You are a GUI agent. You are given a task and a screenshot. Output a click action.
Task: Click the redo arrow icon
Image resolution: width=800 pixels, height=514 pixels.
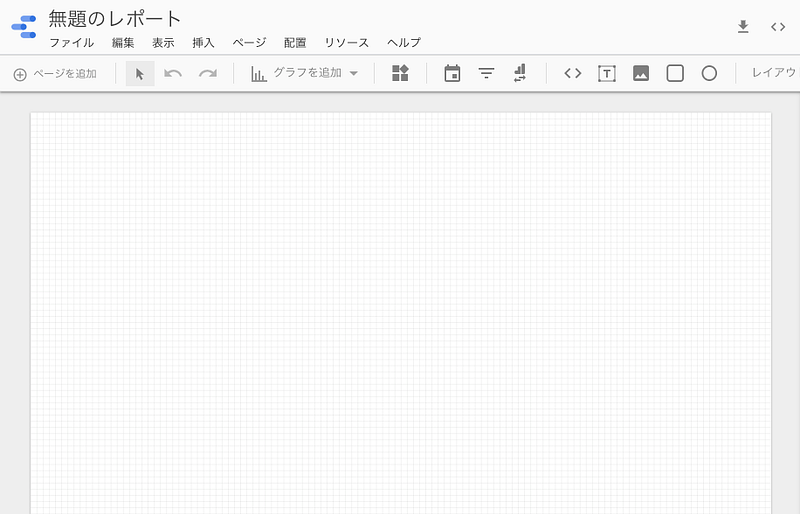pyautogui.click(x=208, y=74)
